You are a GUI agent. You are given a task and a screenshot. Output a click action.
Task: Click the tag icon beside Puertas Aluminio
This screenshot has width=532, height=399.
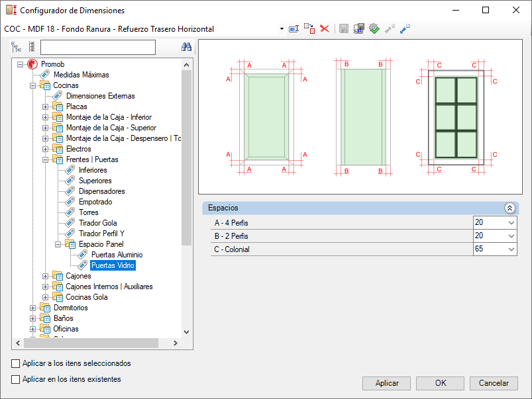(x=82, y=255)
